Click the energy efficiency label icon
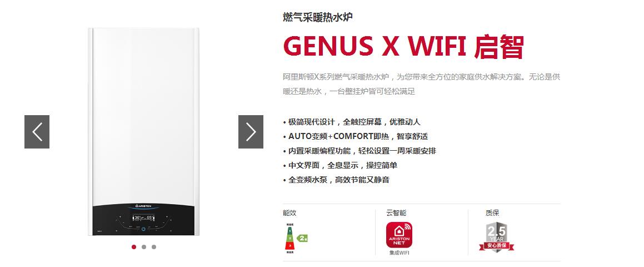Image resolution: width=644 pixels, height=267 pixels. coord(294,238)
